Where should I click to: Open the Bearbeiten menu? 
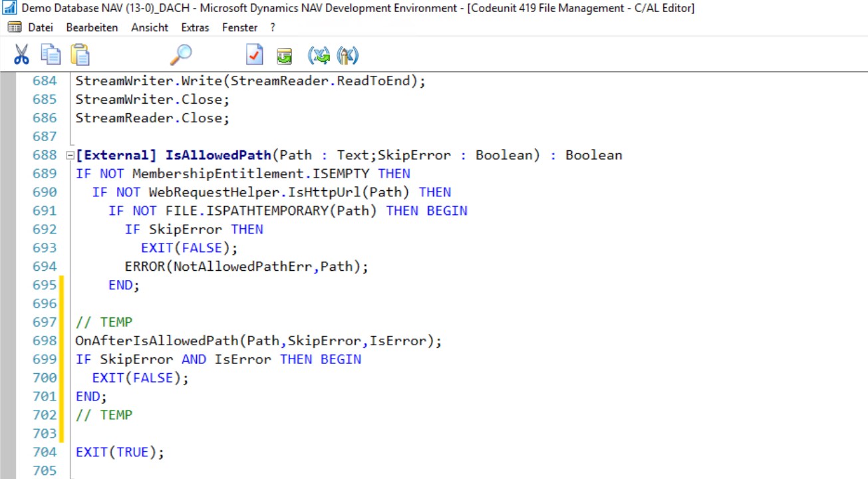91,27
